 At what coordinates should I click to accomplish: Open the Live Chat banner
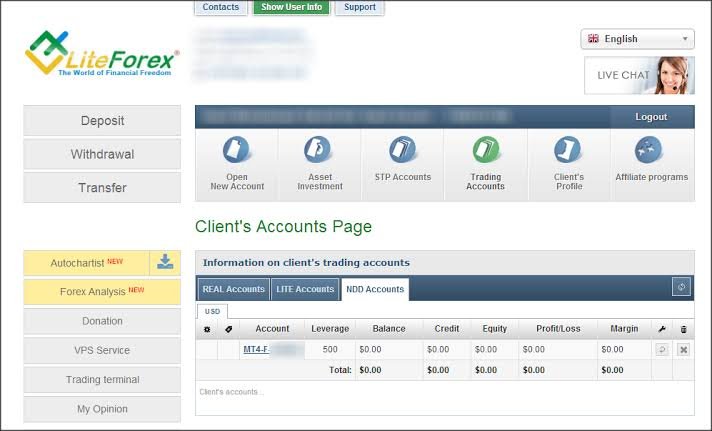639,75
